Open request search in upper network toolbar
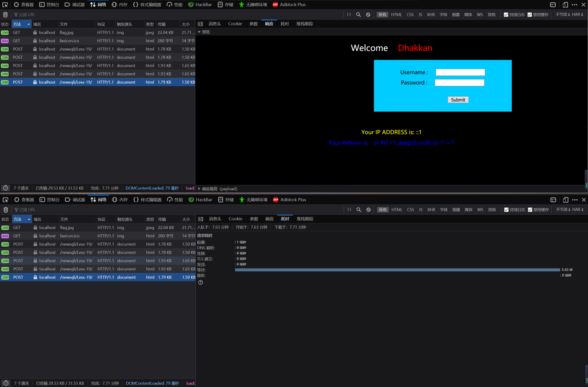Viewport: 588px width, 387px height. coord(358,15)
